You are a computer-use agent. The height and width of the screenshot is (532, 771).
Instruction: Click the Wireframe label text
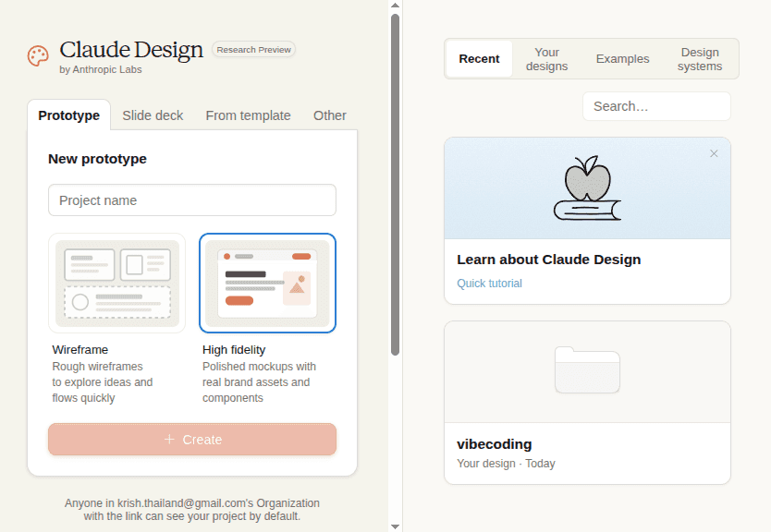pos(80,350)
